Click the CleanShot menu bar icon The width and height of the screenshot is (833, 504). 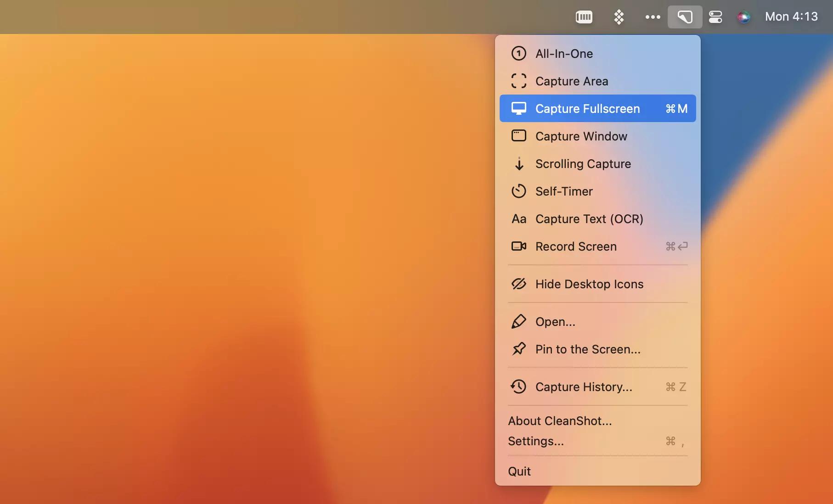(x=685, y=17)
